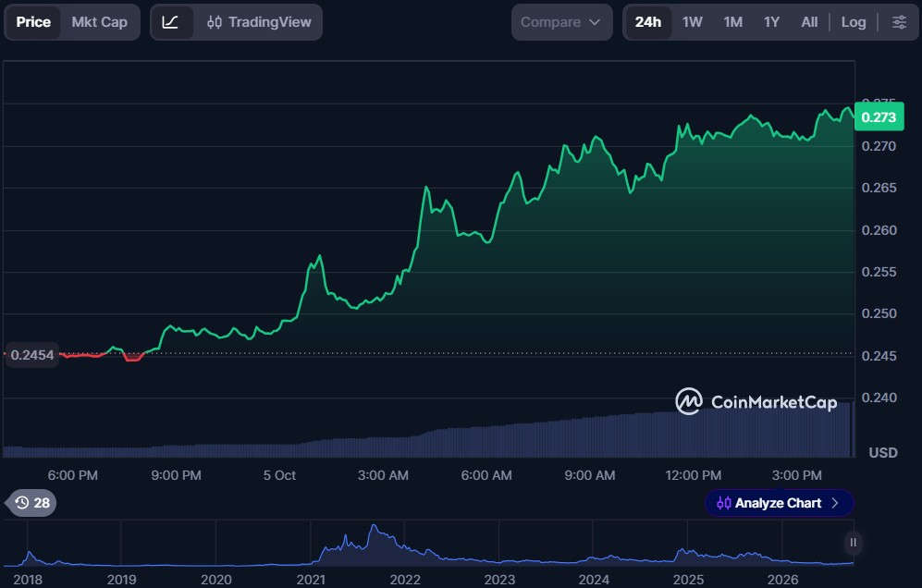The width and height of the screenshot is (922, 588).
Task: Click the 5 Oct label on the time axis
Action: click(279, 475)
